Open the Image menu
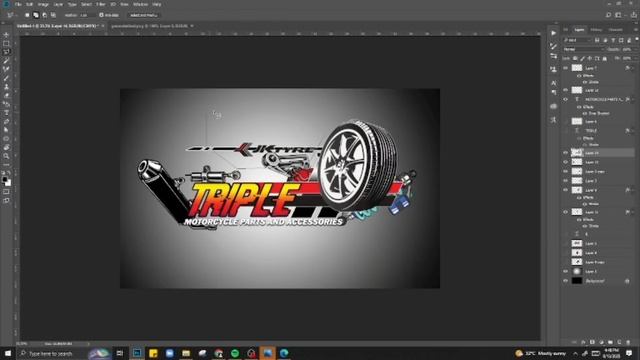 pyautogui.click(x=43, y=4)
